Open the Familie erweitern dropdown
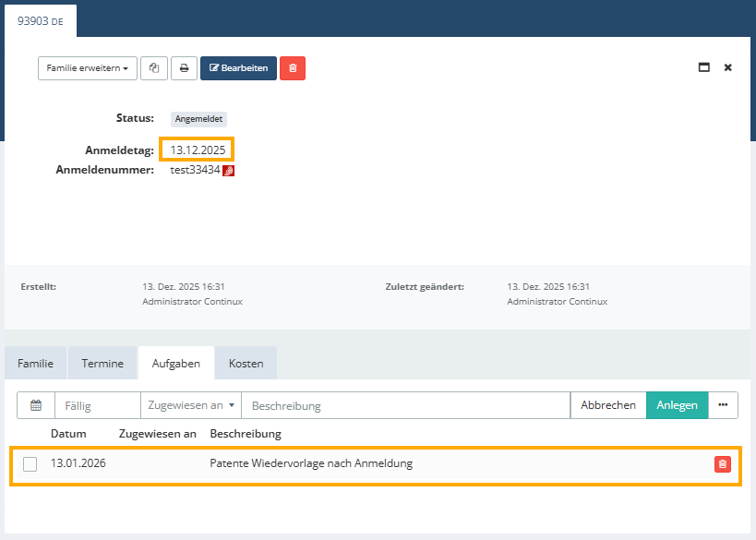The width and height of the screenshot is (756, 540). click(88, 68)
